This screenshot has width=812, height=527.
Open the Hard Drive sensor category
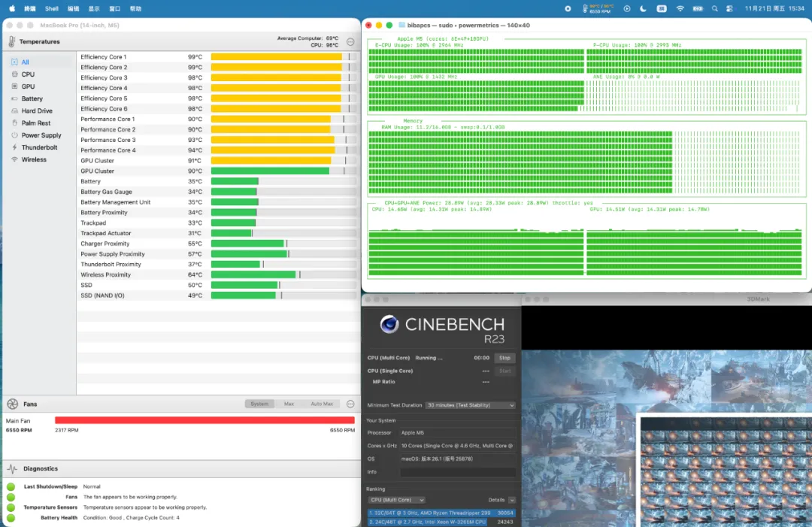click(x=37, y=111)
